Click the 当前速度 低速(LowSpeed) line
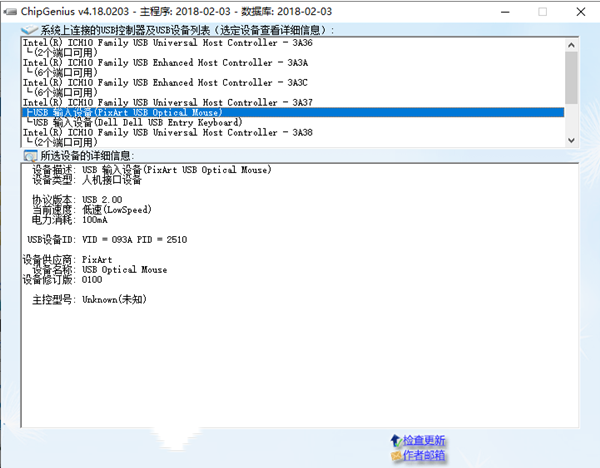This screenshot has width=600, height=468. tap(92, 210)
